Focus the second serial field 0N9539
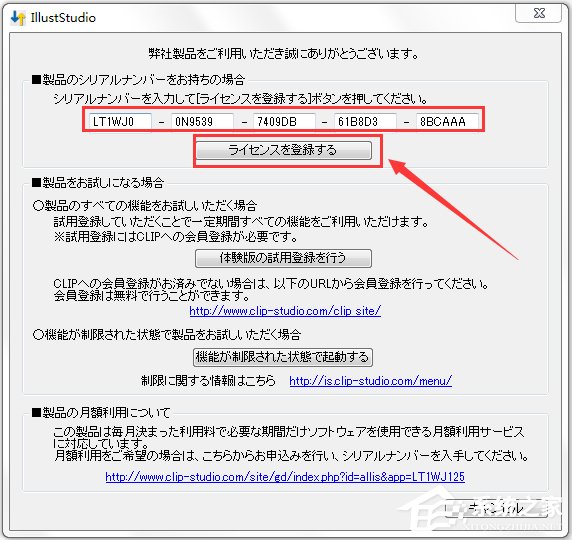Screen dimensions: 572x540 [x=202, y=122]
